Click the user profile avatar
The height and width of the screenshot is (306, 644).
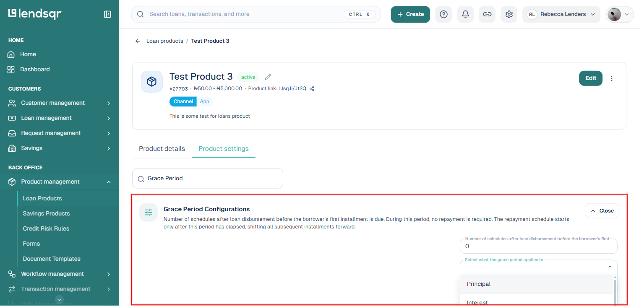614,14
